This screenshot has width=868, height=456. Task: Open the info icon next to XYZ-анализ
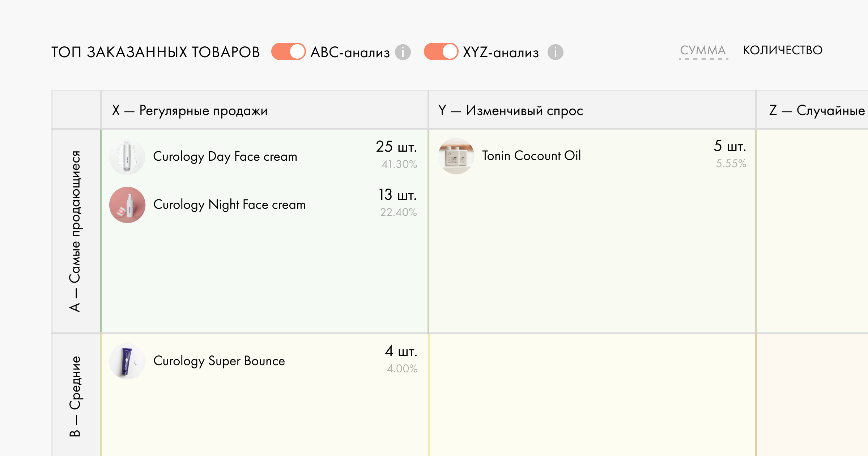[x=556, y=52]
